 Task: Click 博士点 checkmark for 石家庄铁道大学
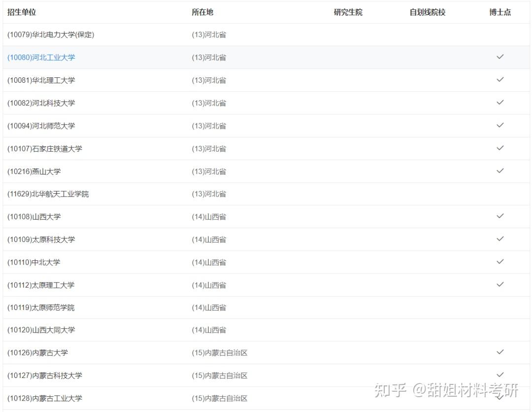[500, 148]
